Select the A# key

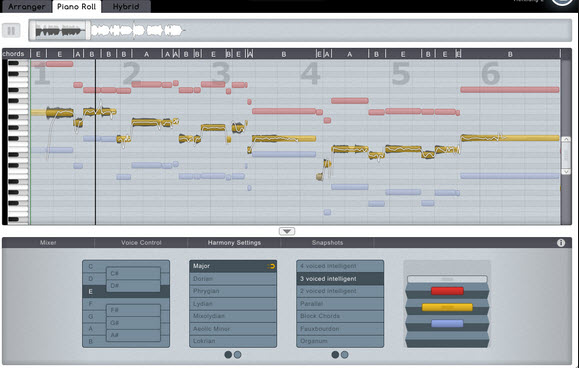pos(133,335)
